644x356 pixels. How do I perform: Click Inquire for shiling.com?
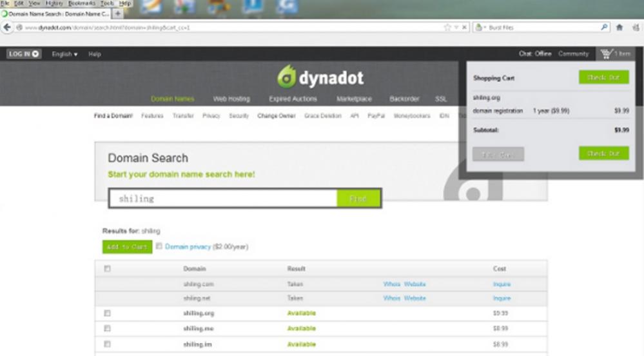pyautogui.click(x=502, y=284)
